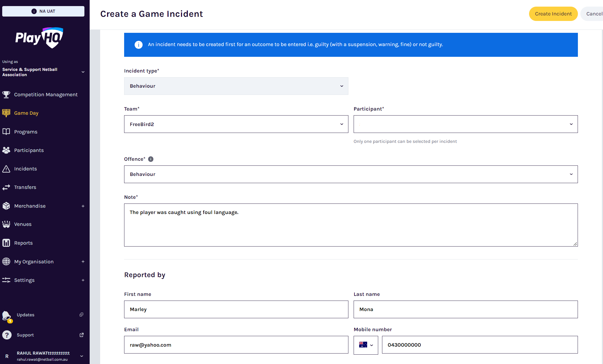Screen dimensions: 603x364
Task: Click the Note text area
Action: [x=351, y=225]
